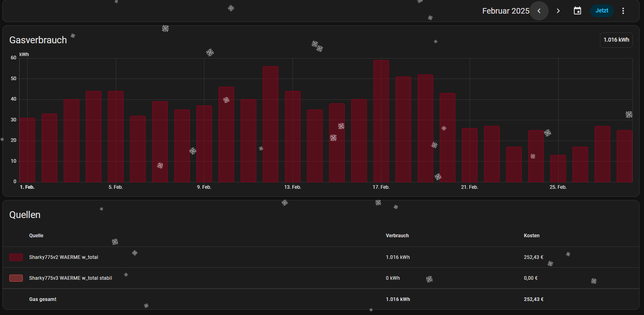Click the Verbrauch column header
This screenshot has height=315, width=644.
click(x=397, y=236)
